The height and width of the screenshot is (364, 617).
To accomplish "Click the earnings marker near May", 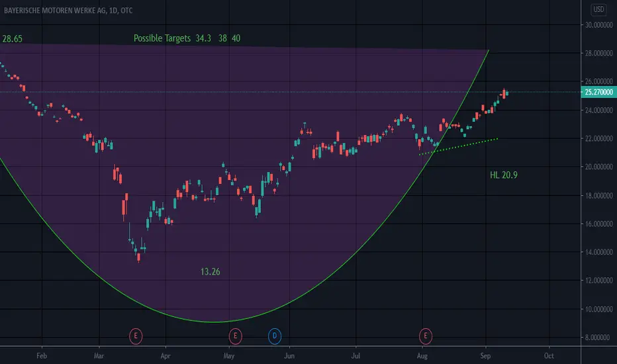I will tap(235, 336).
